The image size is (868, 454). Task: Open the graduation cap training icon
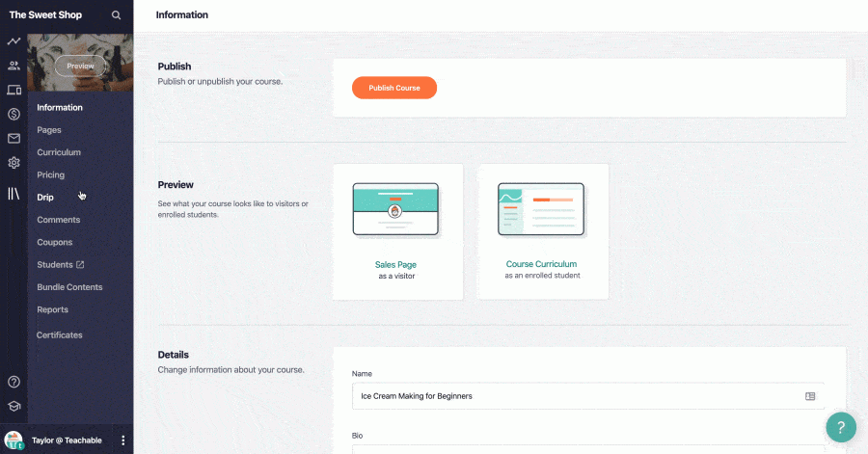point(14,406)
